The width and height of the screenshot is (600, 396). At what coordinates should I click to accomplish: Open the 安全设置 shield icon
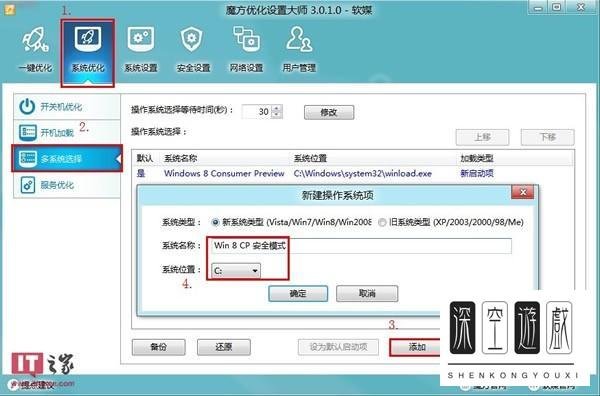tap(192, 39)
